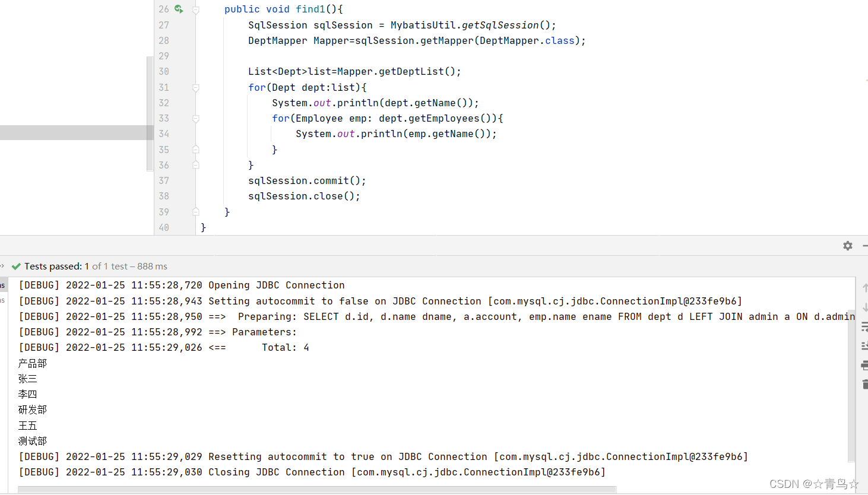Image resolution: width=868 pixels, height=495 pixels.
Task: Print console output using printer icon
Action: click(x=865, y=365)
